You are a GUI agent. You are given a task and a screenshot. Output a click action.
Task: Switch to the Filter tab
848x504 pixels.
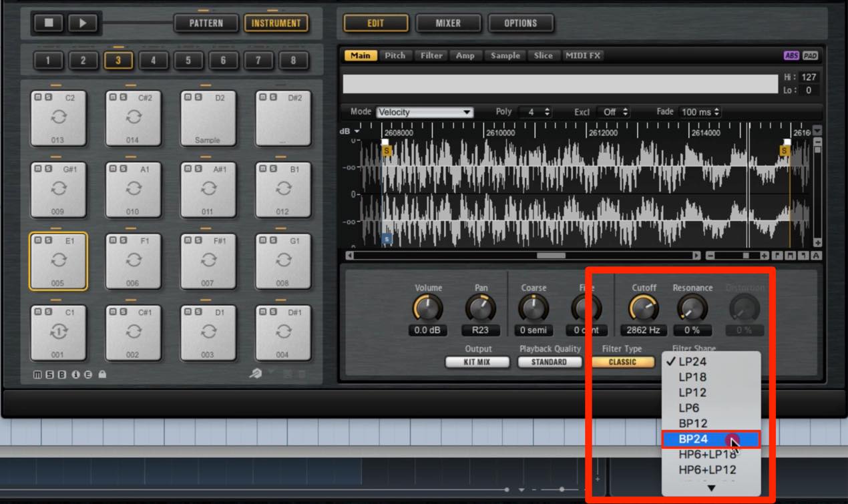click(x=431, y=55)
